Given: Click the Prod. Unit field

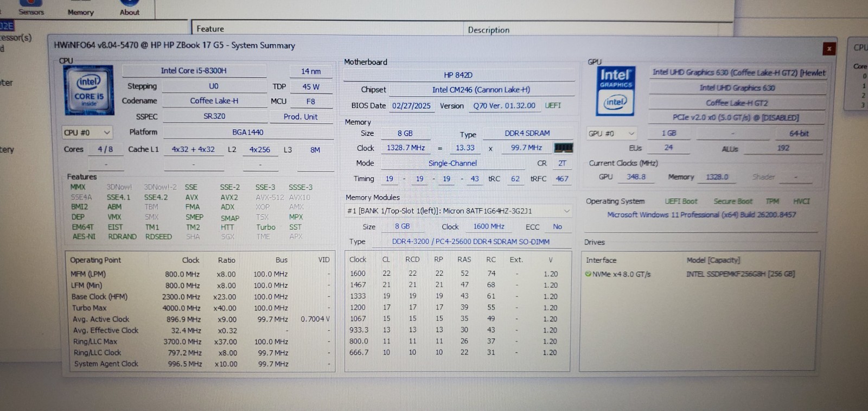Looking at the screenshot, I should (301, 117).
